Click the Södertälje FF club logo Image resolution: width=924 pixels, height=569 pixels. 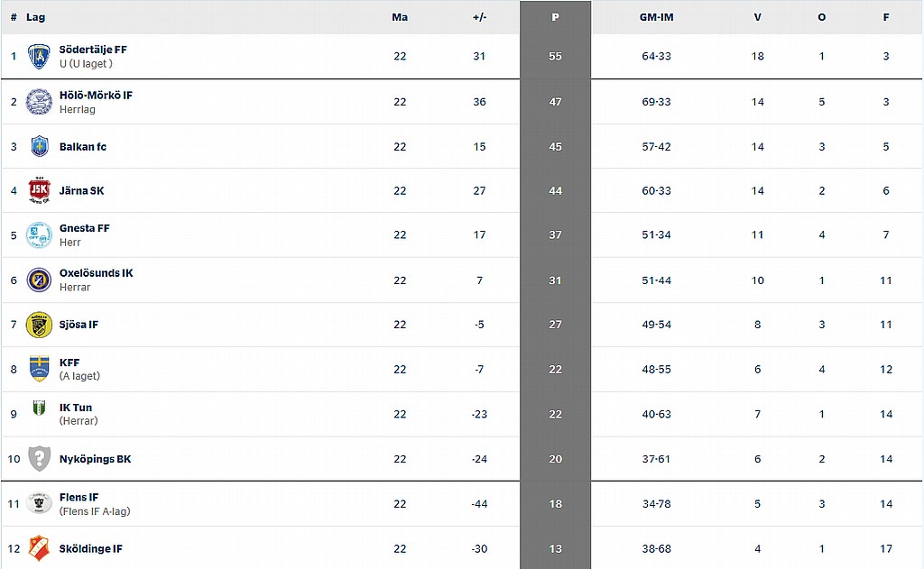click(39, 57)
